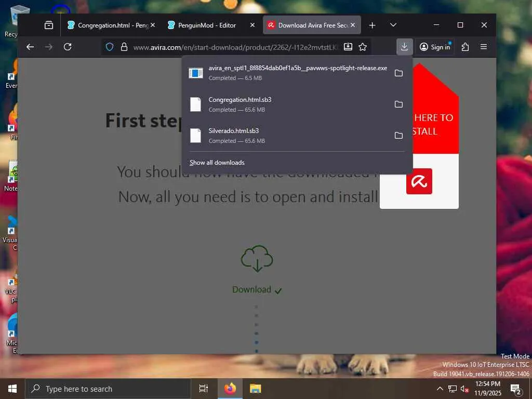
Task: Open Firefox application menu
Action: point(484,47)
